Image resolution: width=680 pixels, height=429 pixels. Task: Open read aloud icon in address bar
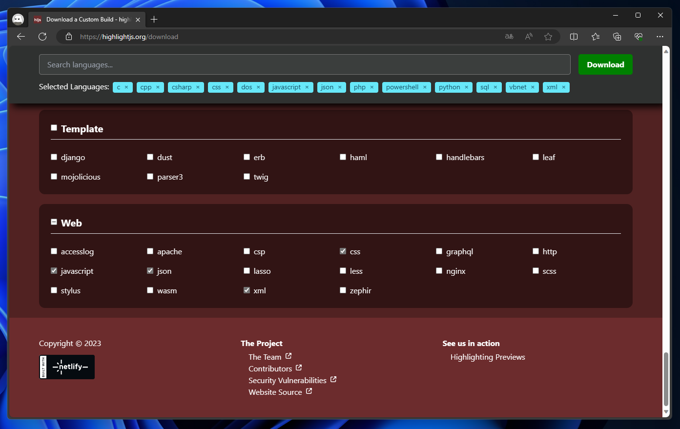pos(529,37)
